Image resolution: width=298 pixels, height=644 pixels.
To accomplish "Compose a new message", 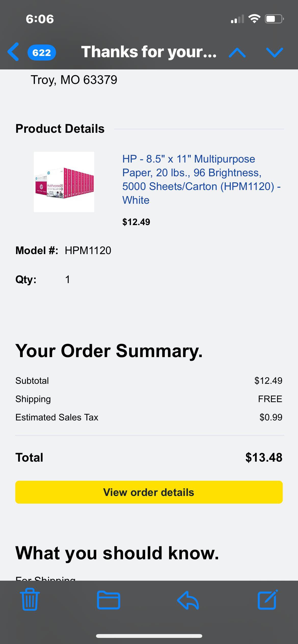I will click(x=267, y=600).
